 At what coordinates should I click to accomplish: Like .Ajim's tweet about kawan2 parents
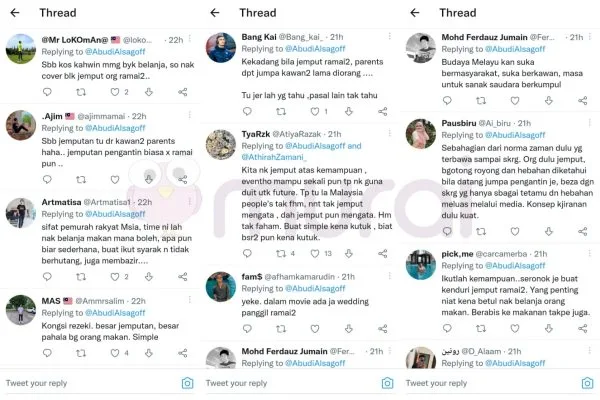click(115, 179)
